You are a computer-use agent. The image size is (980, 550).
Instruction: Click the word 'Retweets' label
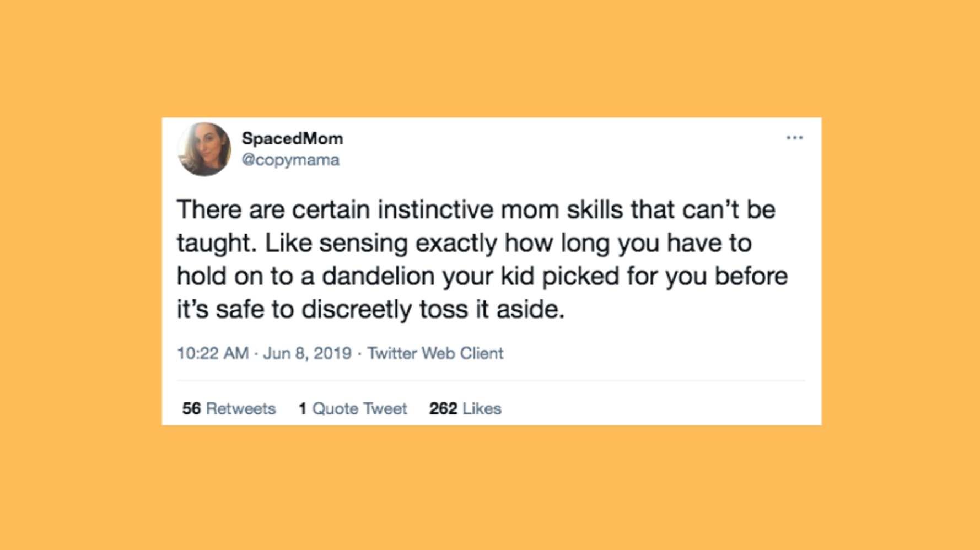click(x=241, y=408)
